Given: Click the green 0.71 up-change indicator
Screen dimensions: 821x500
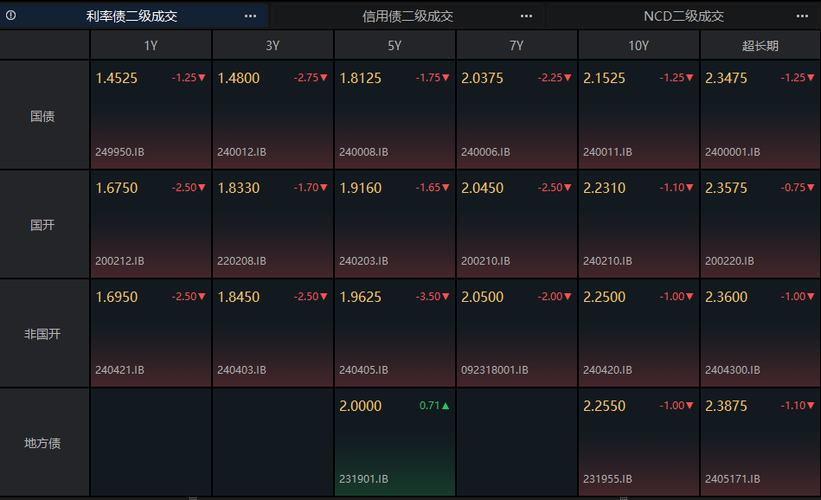Looking at the screenshot, I should [x=435, y=406].
